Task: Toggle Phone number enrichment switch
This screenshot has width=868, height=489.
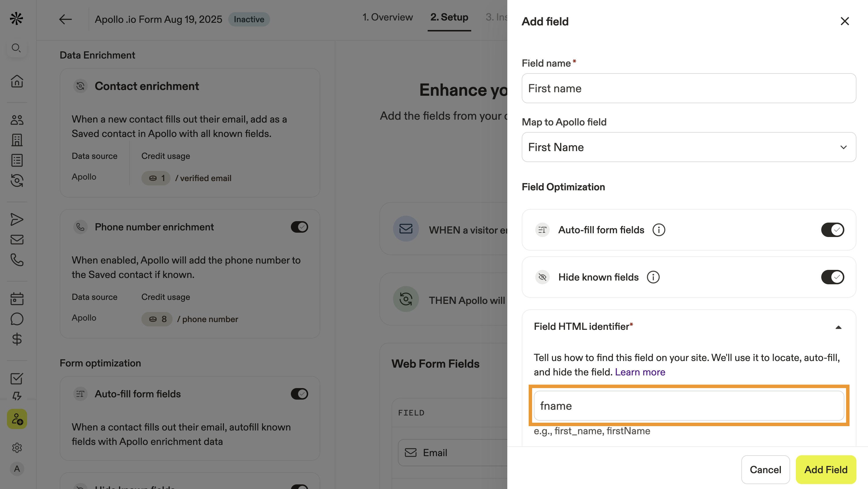Action: pos(299,227)
